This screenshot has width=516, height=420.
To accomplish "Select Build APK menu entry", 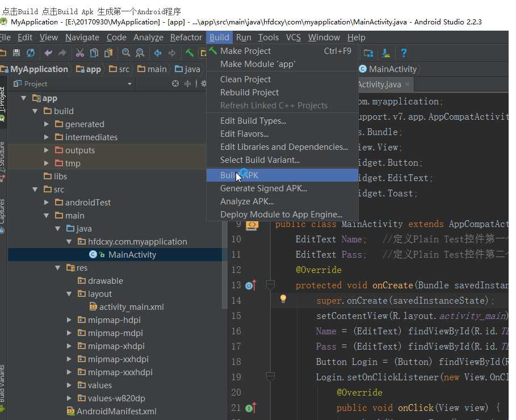I will (282, 175).
